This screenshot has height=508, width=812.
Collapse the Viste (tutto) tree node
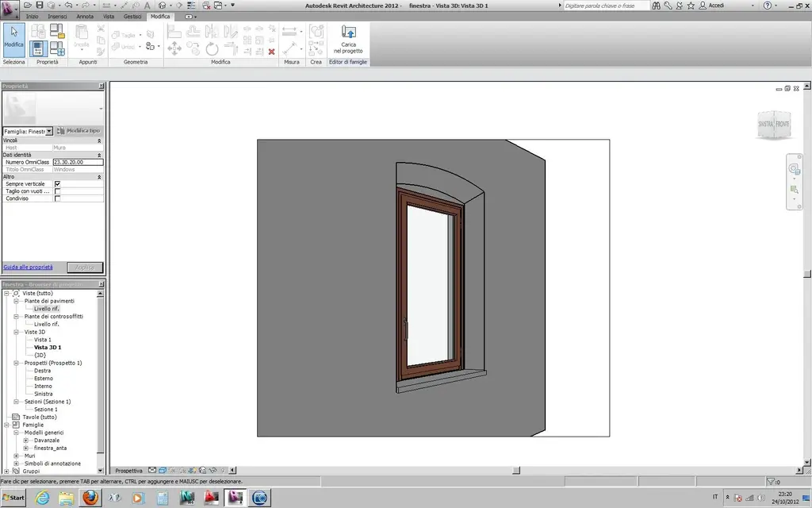6,294
